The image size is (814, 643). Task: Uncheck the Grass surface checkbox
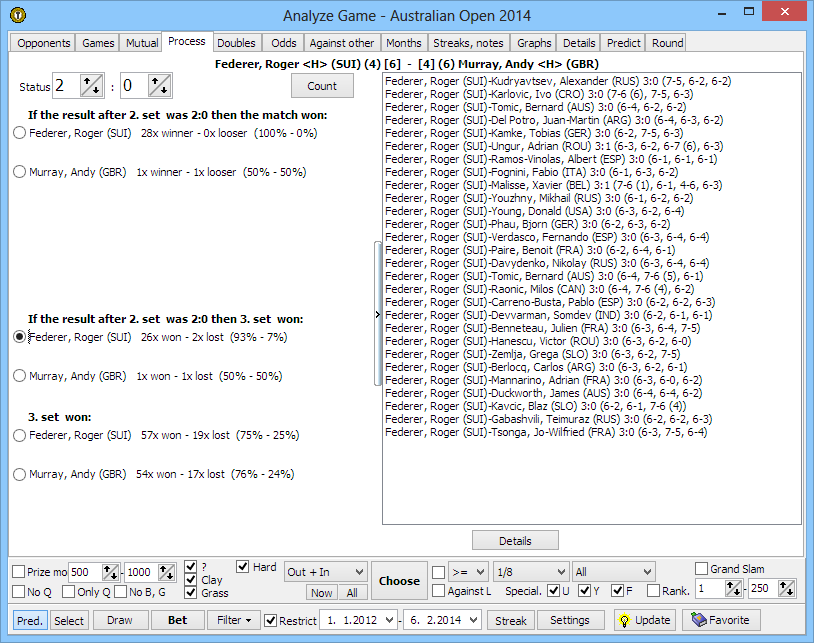(x=191, y=592)
